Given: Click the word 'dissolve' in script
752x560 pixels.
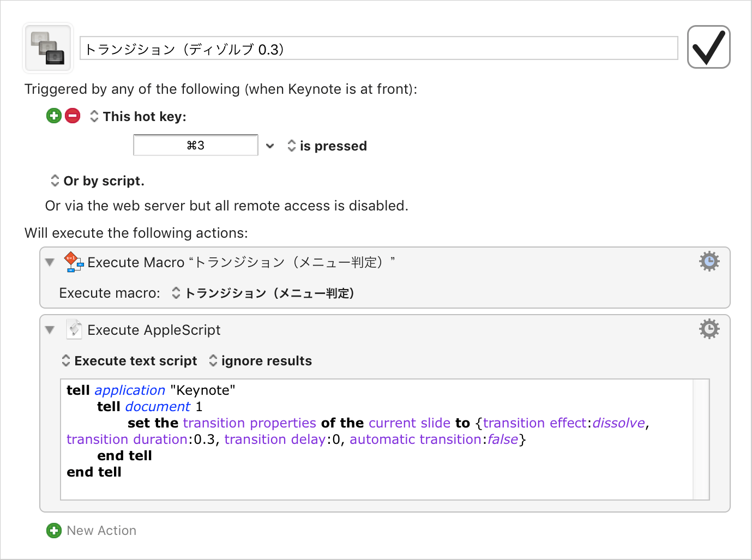Looking at the screenshot, I should 618,423.
